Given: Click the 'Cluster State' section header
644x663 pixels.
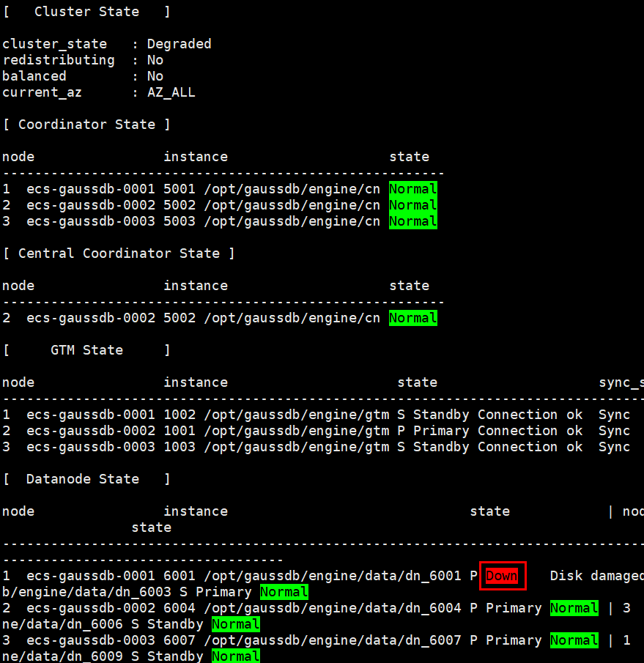Looking at the screenshot, I should pos(86,12).
